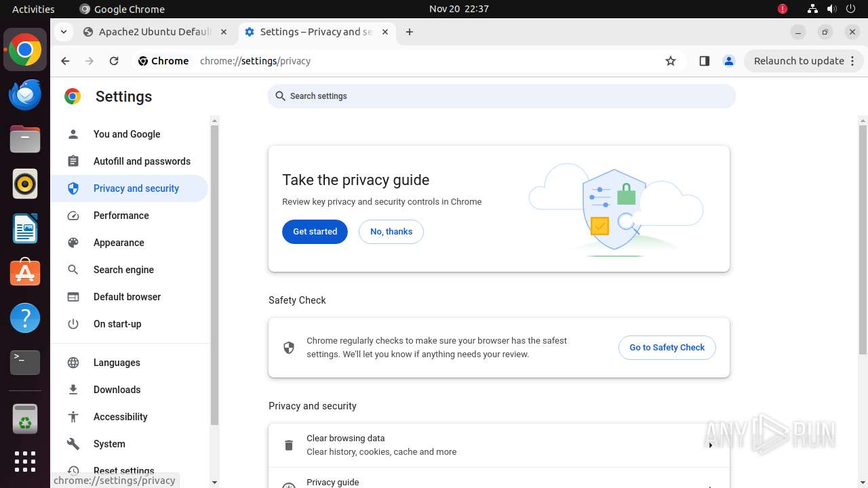
Task: Open the clock and calendar menu
Action: pos(459,9)
